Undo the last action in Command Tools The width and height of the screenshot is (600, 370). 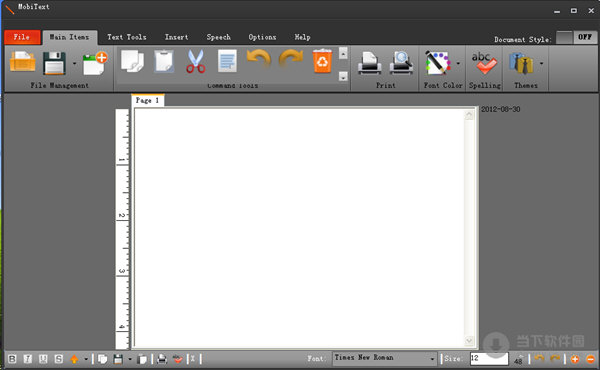point(259,60)
